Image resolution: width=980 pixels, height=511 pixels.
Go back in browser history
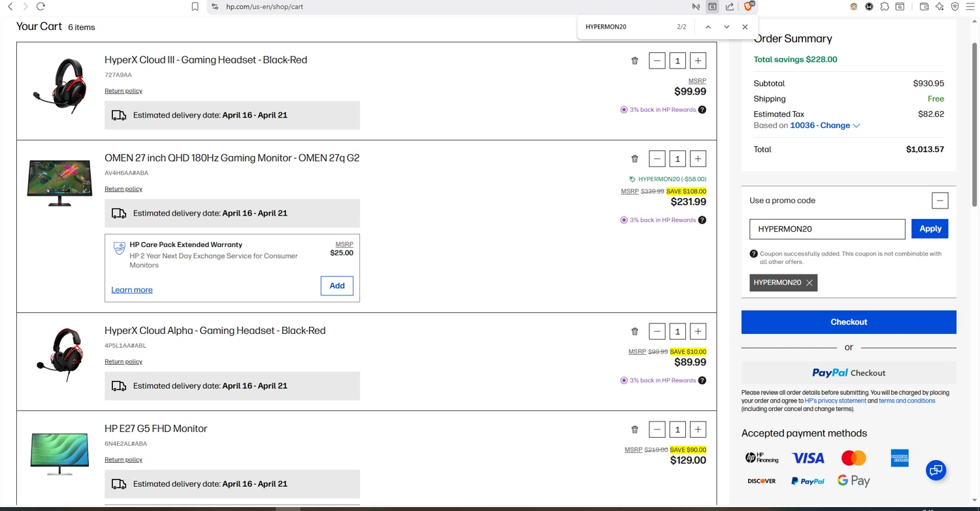point(10,7)
